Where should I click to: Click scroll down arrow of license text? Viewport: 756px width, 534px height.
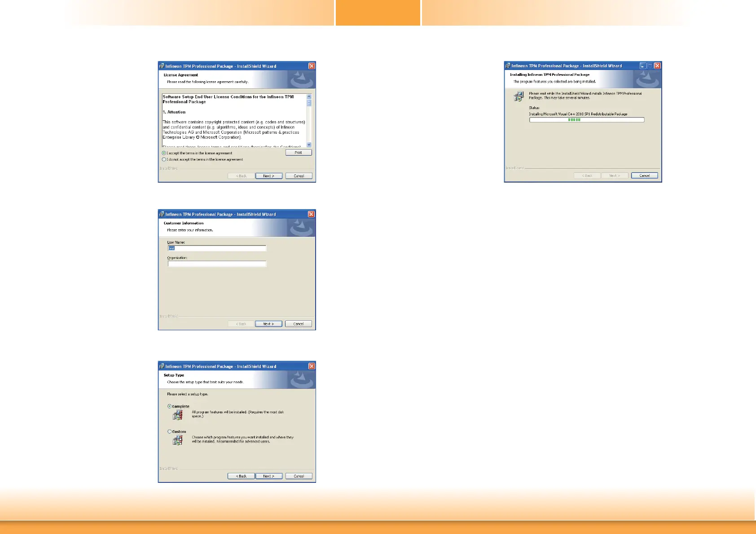pos(309,144)
